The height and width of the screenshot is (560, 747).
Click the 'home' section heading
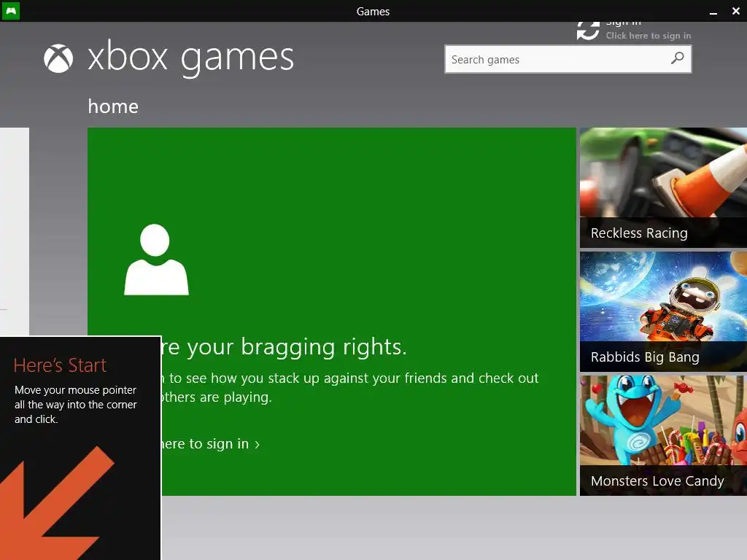point(113,106)
